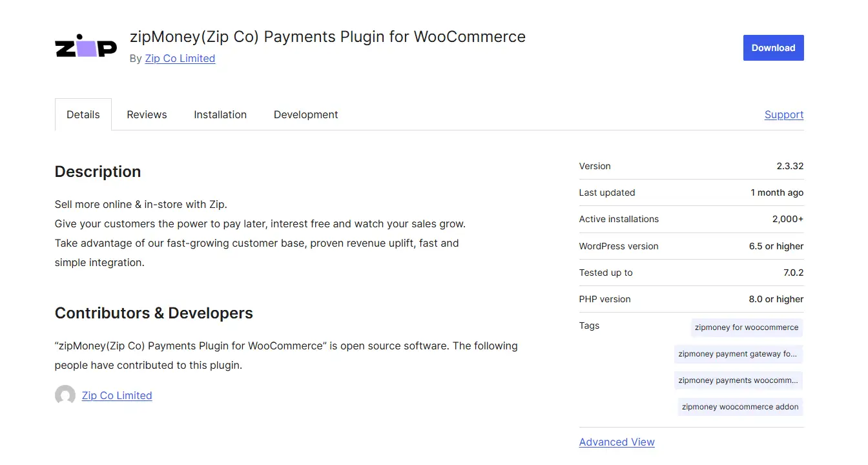
Task: Click 'Sell more online & in-store with Zip.' text
Action: [141, 205]
